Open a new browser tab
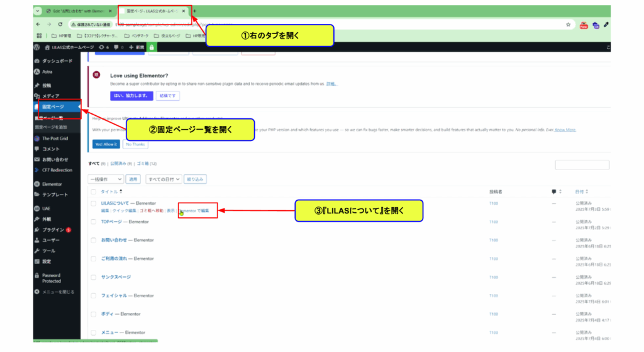 (195, 11)
